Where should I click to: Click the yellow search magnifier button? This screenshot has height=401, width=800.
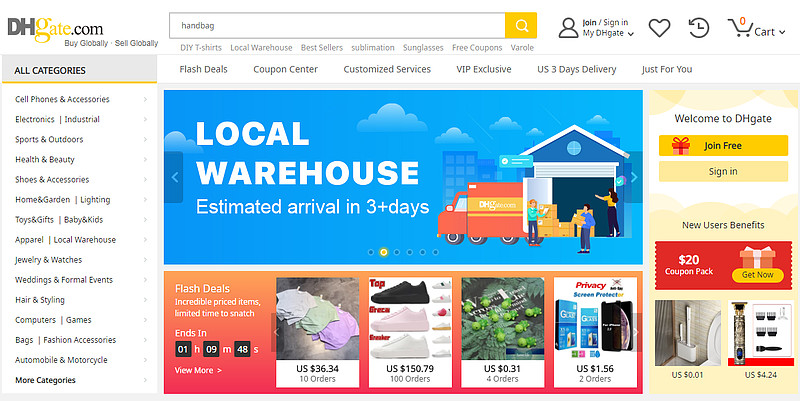(521, 26)
